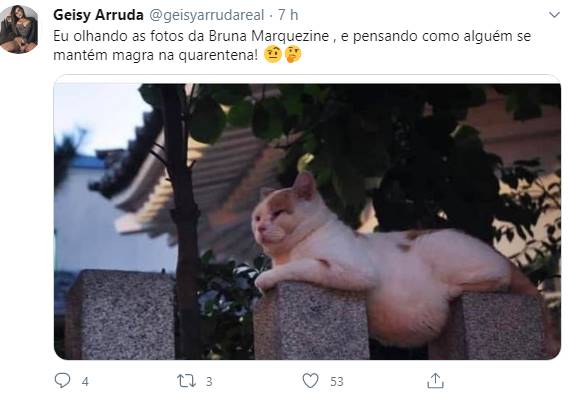The image size is (575, 400).
Task: Retweet using the arrows icon
Action: point(186,381)
